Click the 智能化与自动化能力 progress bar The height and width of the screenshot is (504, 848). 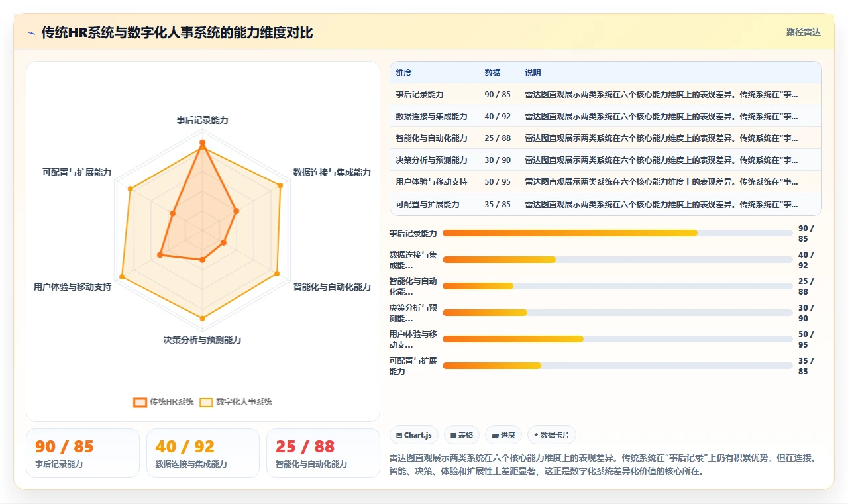tap(617, 286)
